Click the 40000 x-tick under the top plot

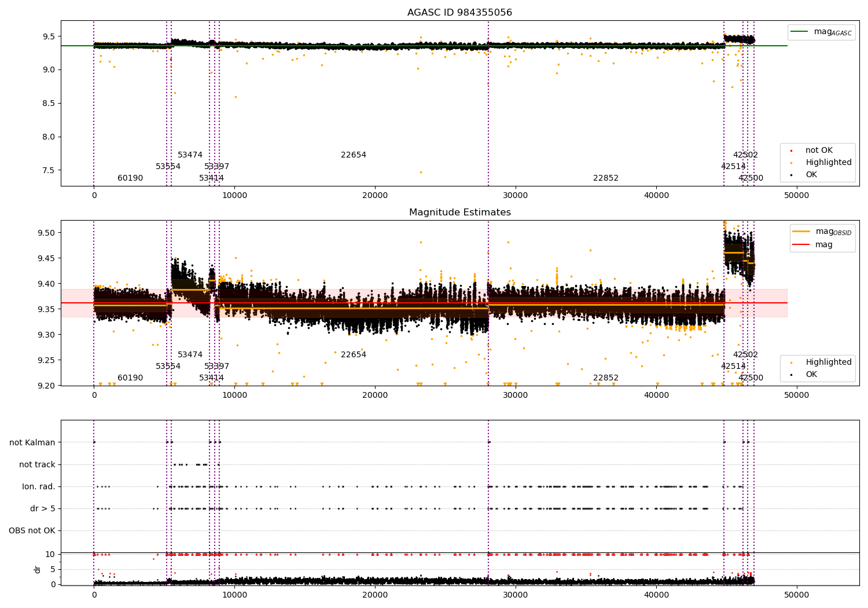coord(656,196)
